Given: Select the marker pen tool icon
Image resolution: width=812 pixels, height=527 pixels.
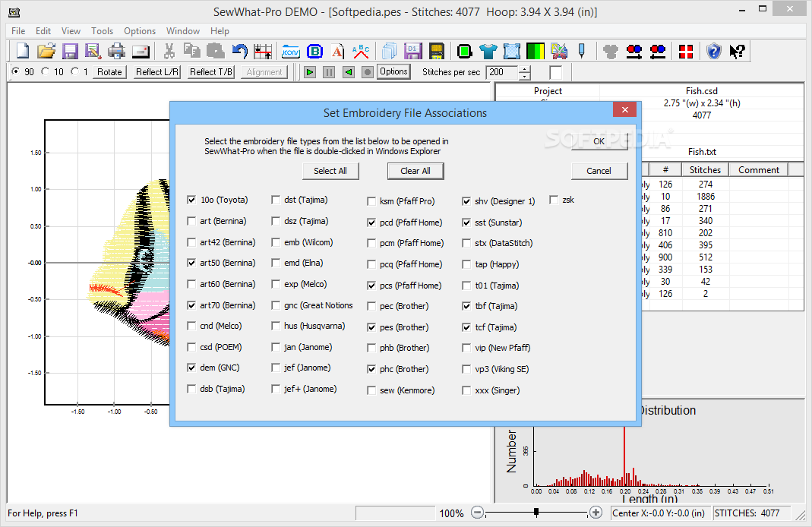Looking at the screenshot, I should tap(582, 51).
